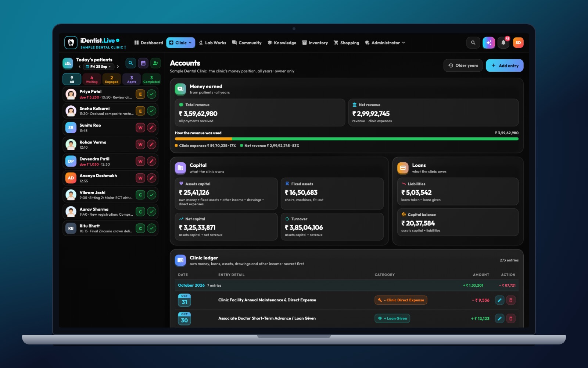Toggle Priya Patel's checkmark status

tap(151, 94)
